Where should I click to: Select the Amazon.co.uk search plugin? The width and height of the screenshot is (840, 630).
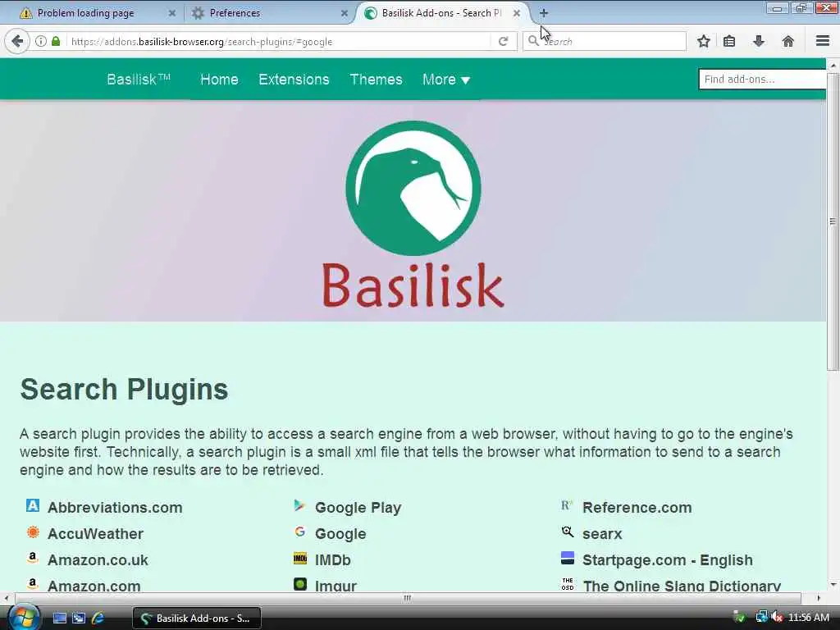point(98,559)
